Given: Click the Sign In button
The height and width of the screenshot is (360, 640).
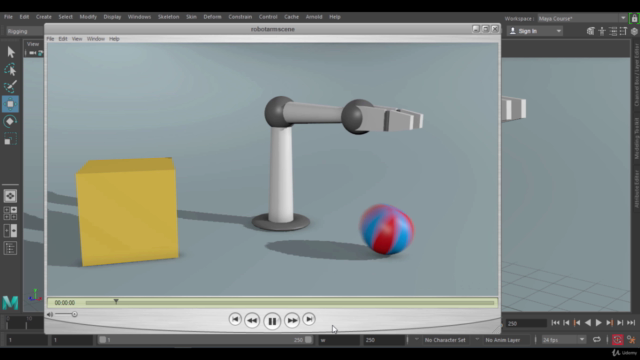Looking at the screenshot, I should (535, 31).
